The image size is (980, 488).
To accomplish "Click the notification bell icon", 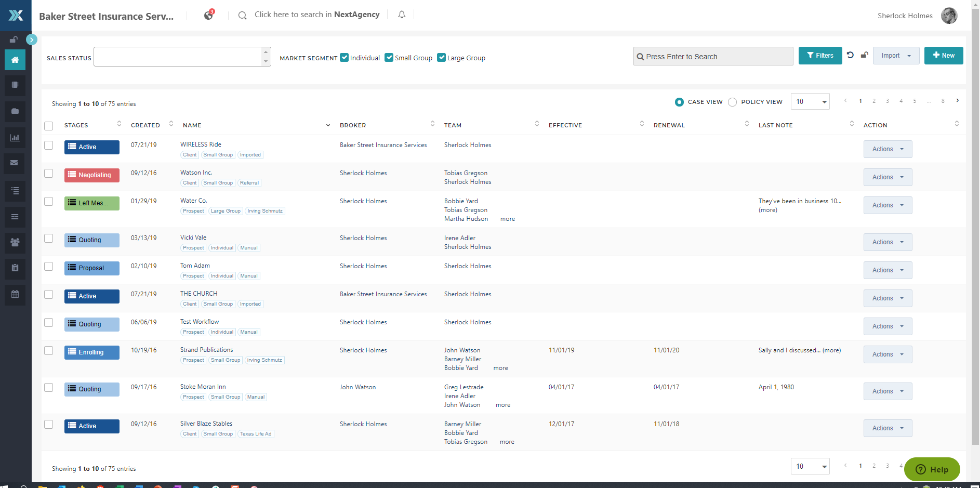I will coord(402,15).
